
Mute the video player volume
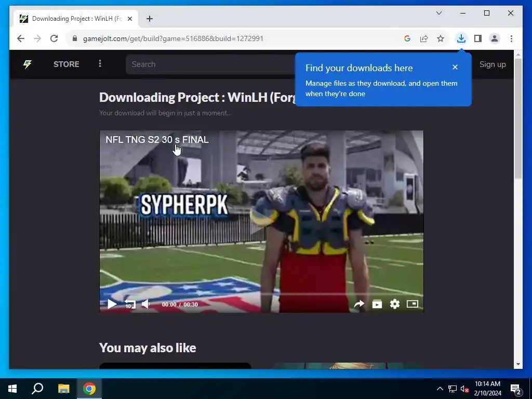click(x=146, y=304)
